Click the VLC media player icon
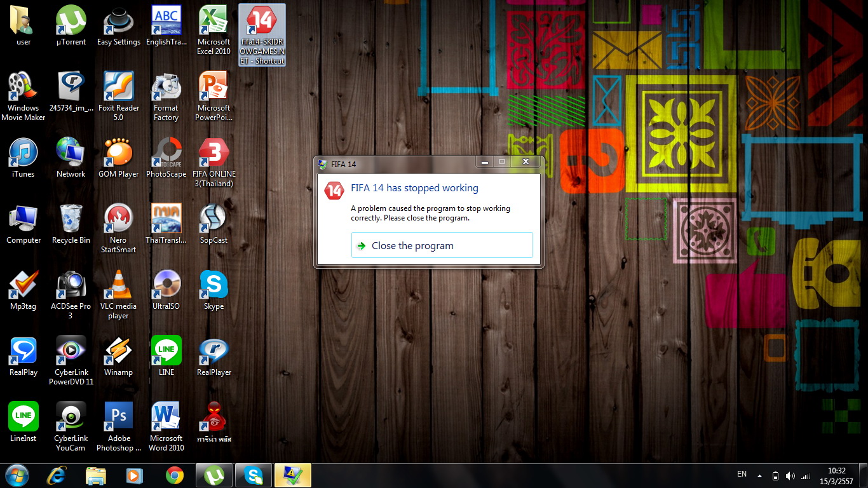Screen dimensions: 868x488 click(x=118, y=285)
